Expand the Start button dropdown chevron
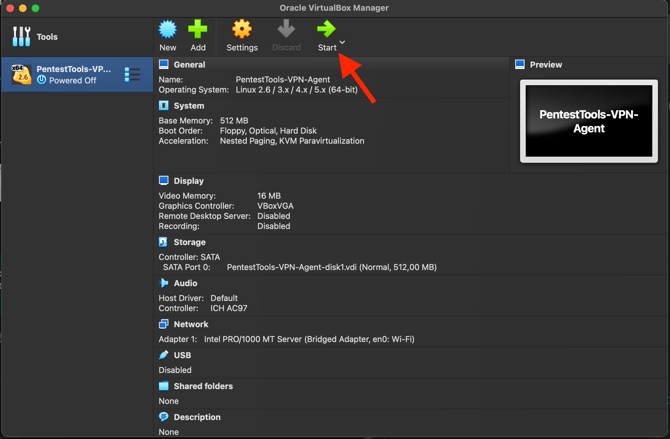This screenshot has height=439, width=670. [x=342, y=42]
